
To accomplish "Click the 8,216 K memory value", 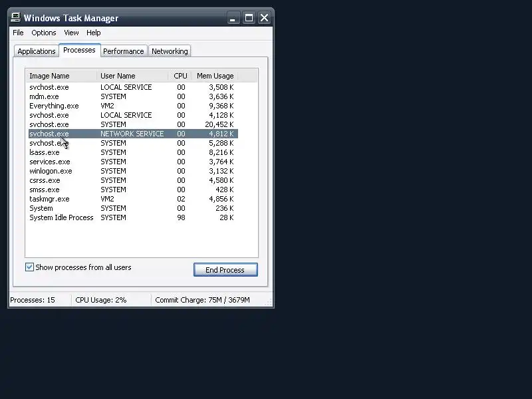I will pyautogui.click(x=221, y=152).
